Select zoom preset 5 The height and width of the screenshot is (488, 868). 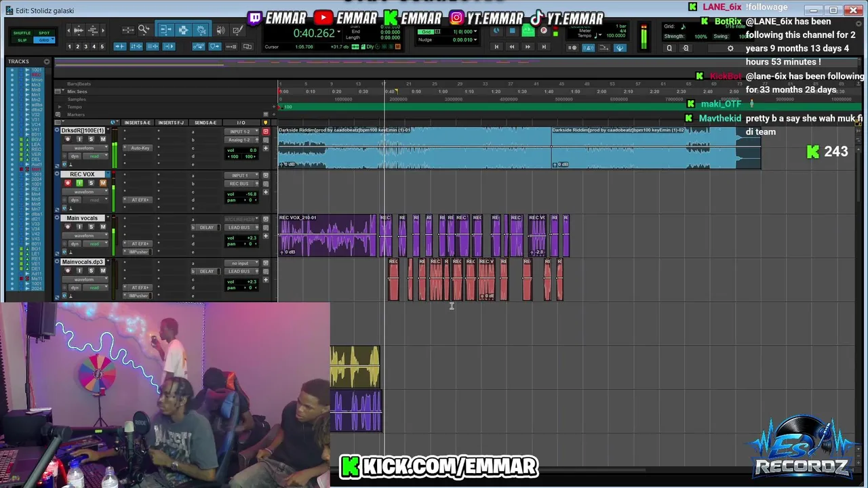click(x=102, y=47)
